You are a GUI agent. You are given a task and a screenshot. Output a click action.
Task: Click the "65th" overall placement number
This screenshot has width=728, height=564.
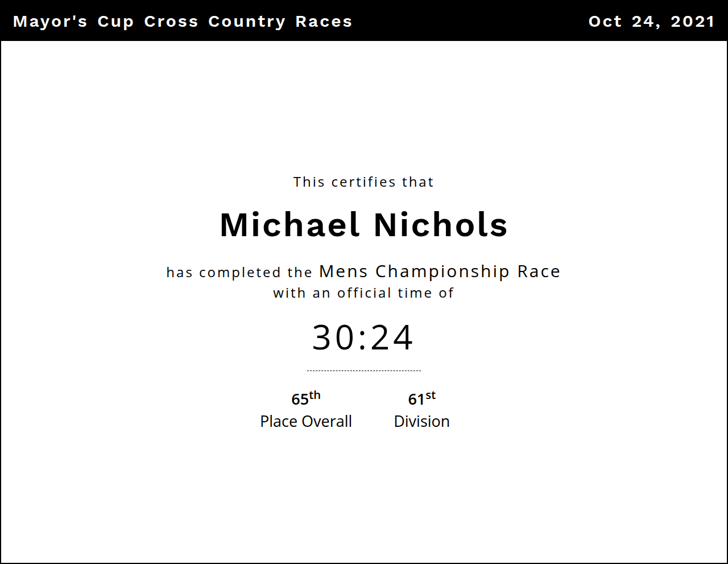point(305,398)
